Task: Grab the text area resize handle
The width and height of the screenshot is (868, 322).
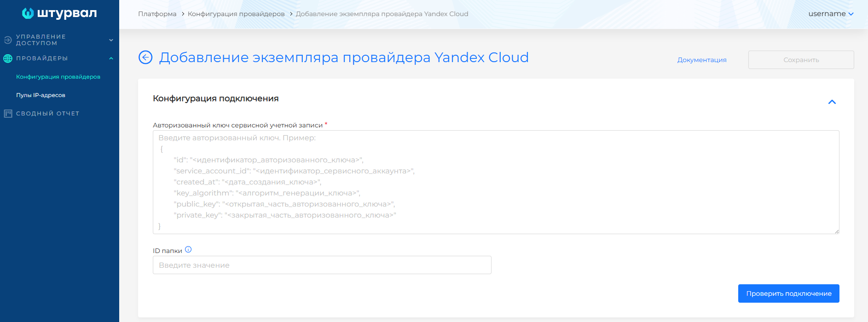Action: click(x=836, y=231)
